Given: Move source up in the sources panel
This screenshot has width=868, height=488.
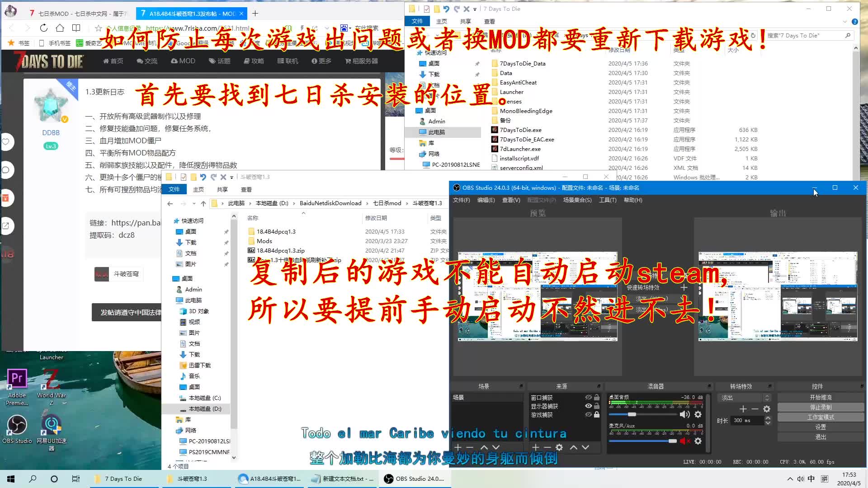Looking at the screenshot, I should point(574,447).
